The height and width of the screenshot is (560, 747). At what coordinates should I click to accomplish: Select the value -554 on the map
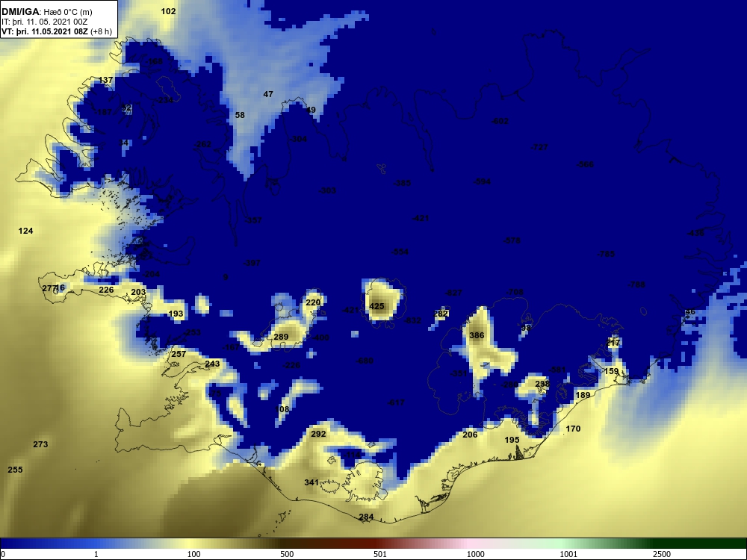400,252
